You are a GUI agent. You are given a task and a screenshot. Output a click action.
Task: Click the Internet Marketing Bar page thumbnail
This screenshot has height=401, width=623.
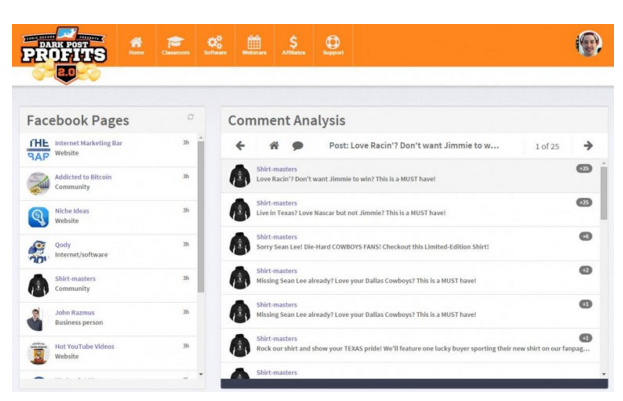click(x=39, y=150)
